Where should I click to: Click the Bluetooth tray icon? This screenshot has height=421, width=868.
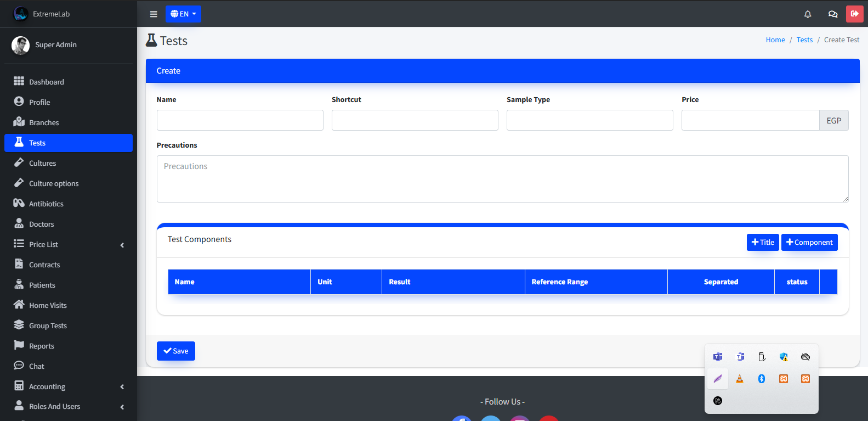(762, 379)
